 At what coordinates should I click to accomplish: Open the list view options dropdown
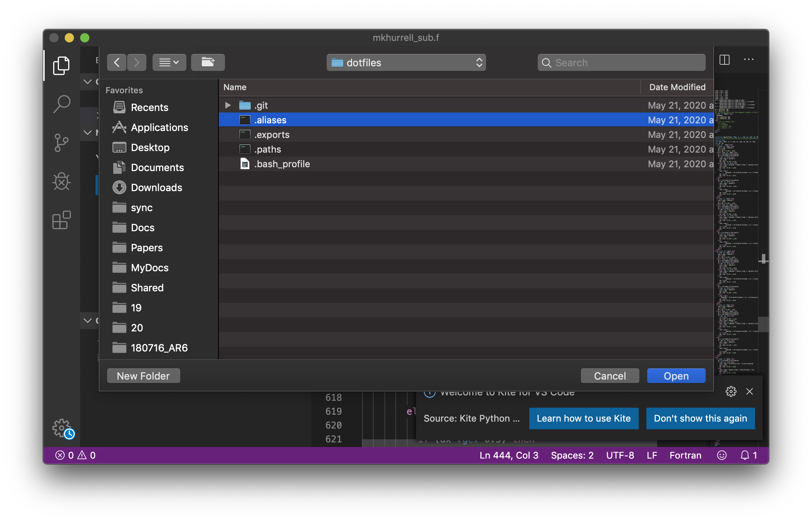tap(169, 62)
